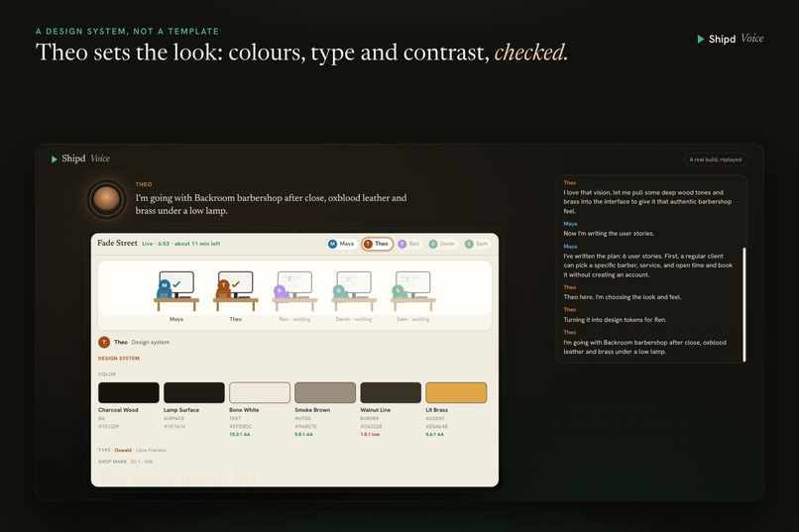Select Ren's waiting desk icon
The height and width of the screenshot is (532, 799).
point(294,290)
